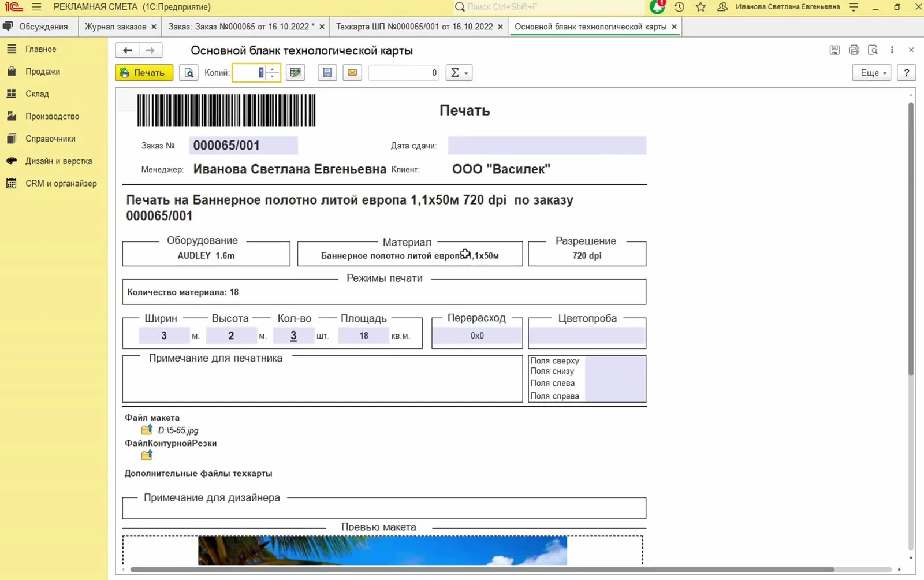Send by email envelope icon

(x=352, y=73)
